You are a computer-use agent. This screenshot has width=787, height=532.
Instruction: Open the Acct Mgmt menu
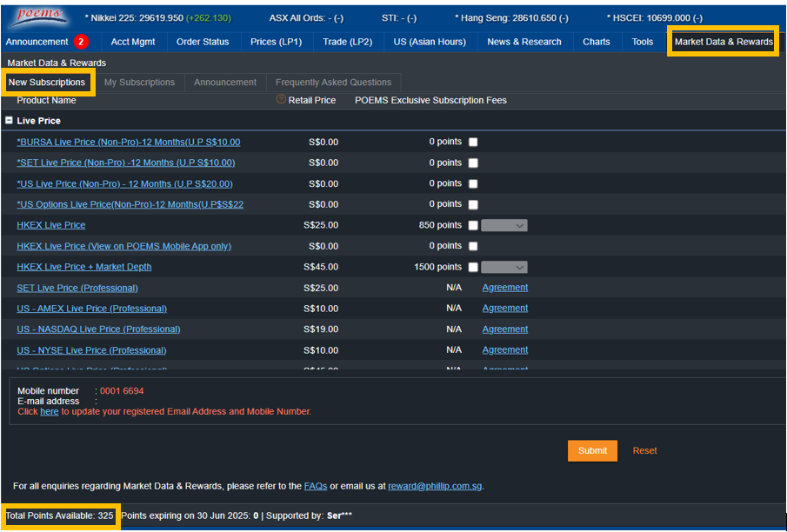(x=133, y=42)
